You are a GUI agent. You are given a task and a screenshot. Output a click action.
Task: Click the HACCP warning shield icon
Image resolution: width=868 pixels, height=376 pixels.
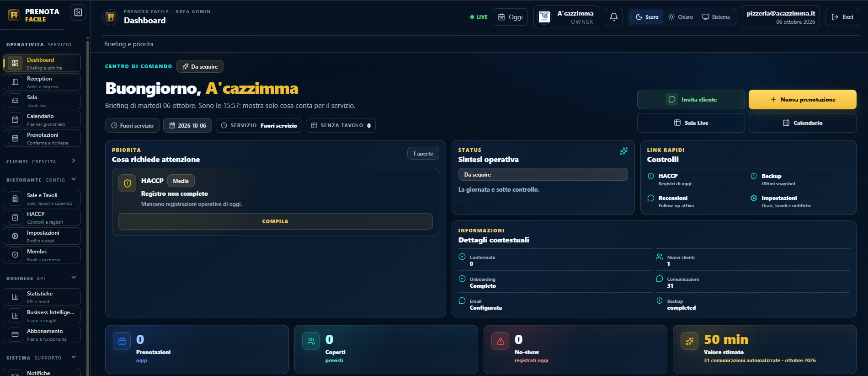tap(128, 183)
